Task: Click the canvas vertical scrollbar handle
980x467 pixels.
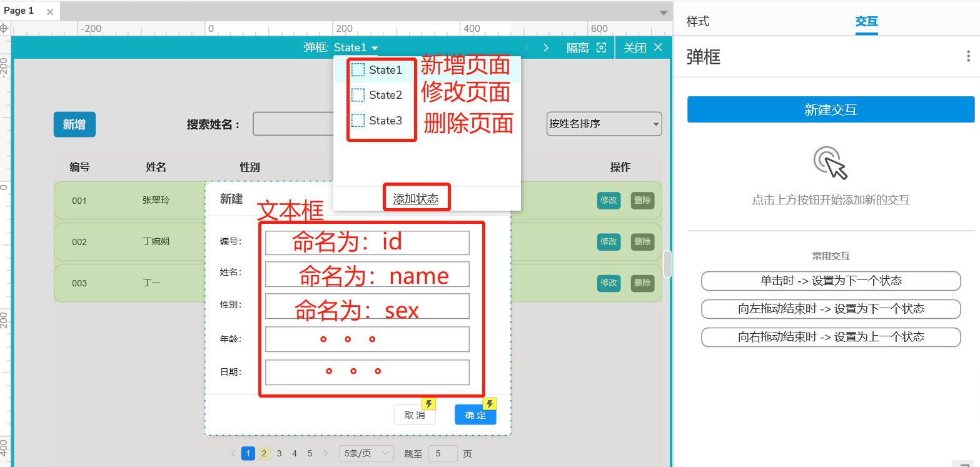Action: point(667,264)
